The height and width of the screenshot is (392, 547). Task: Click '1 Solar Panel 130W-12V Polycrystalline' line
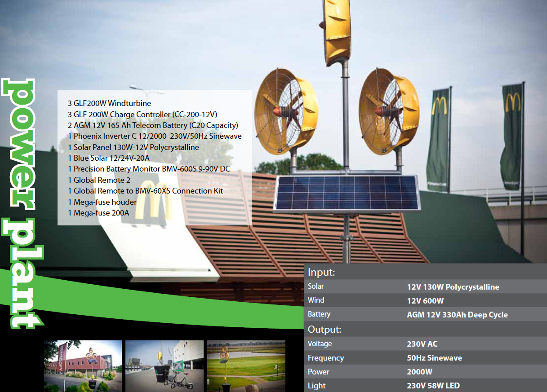tap(133, 147)
